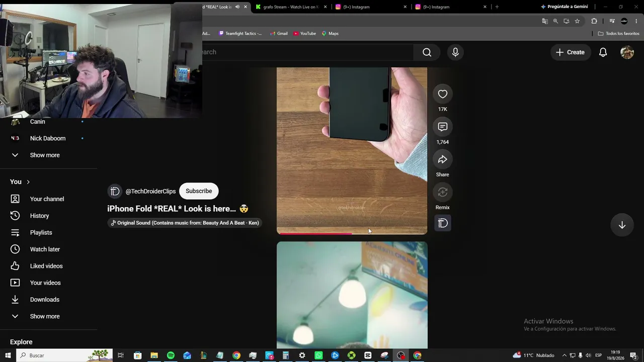Bookmark this page with the star
Screen dimensions: 644x362
click(577, 21)
